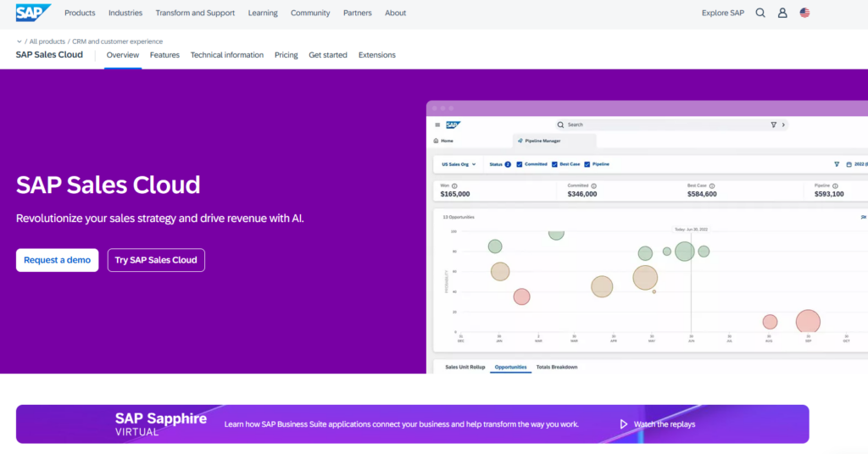The height and width of the screenshot is (454, 868).
Task: Click the $584,600 Best Case value
Action: (x=702, y=194)
